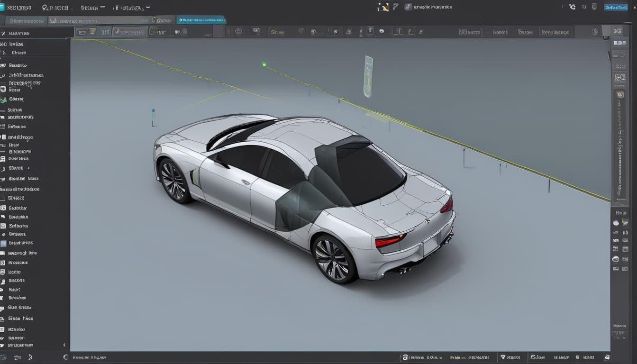
Task: Click the wrench icon in the left panel header
Action: coord(3,33)
